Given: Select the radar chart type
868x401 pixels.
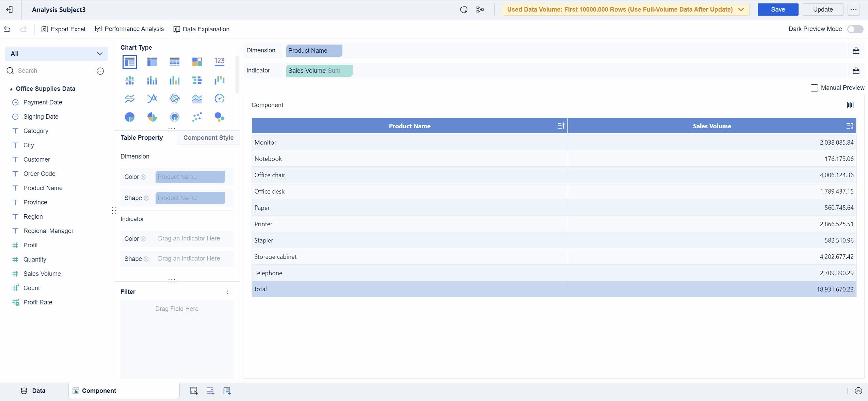Looking at the screenshot, I should click(174, 99).
